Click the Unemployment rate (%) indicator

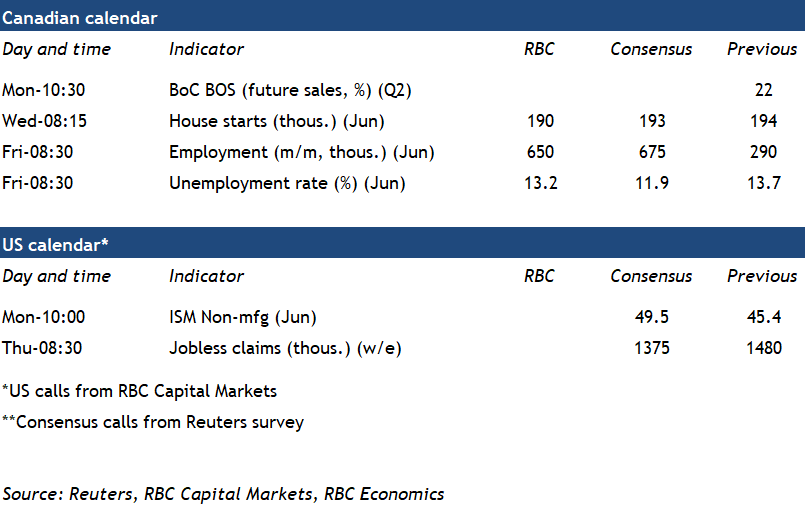click(x=287, y=183)
